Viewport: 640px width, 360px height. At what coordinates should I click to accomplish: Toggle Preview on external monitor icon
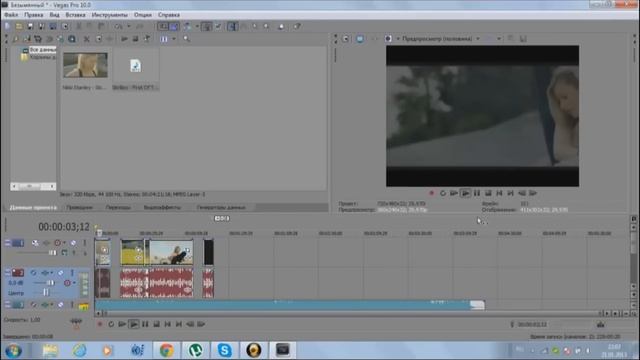pyautogui.click(x=360, y=39)
